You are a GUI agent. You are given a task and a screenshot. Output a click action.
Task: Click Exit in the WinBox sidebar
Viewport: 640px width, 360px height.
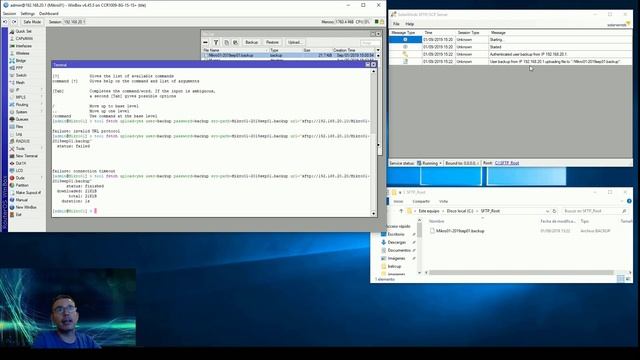(18, 215)
